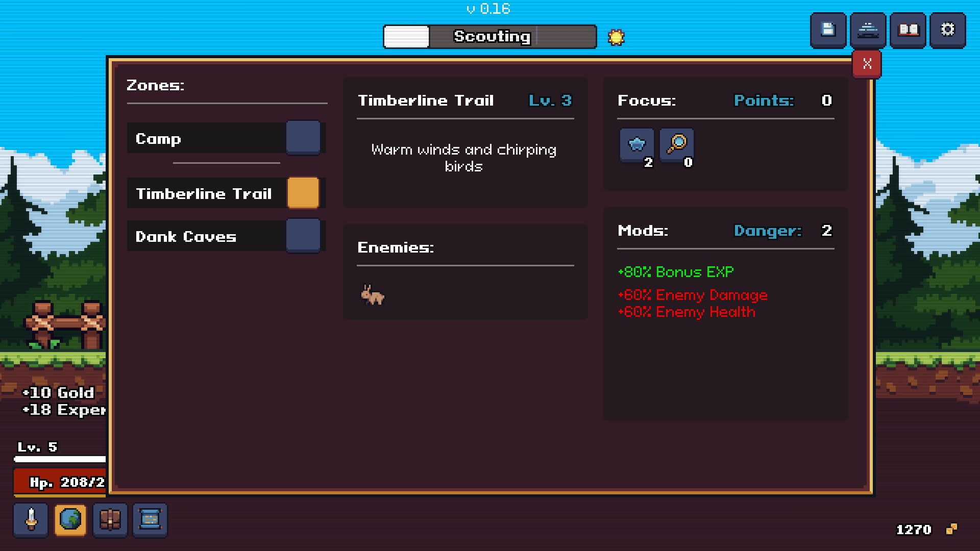Click the Scouting progress bar
Image resolution: width=980 pixels, height=551 pixels.
490,37
